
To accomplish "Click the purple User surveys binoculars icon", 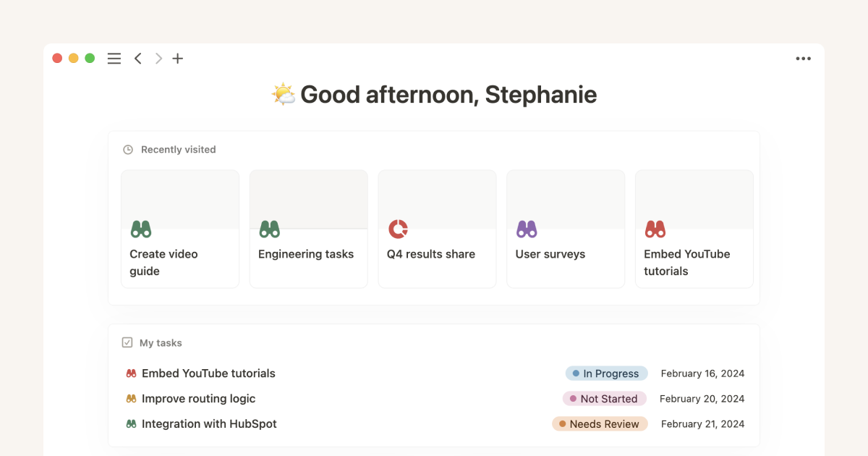I will tap(527, 229).
